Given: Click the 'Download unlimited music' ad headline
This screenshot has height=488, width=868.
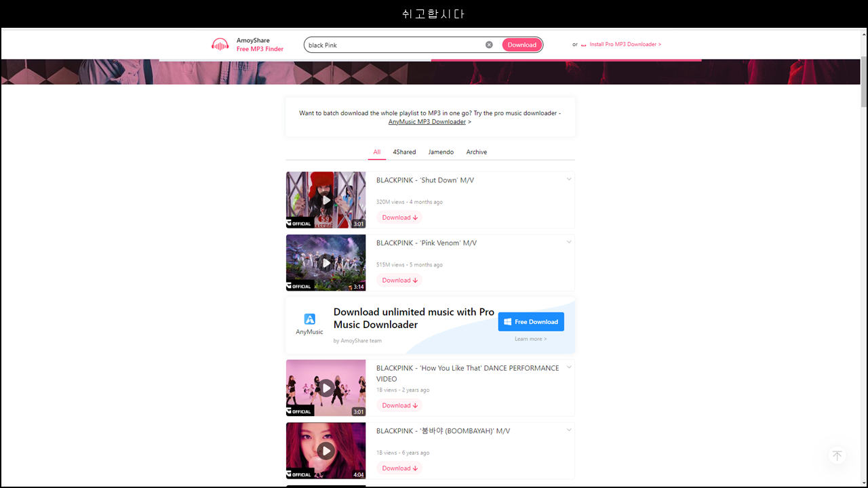Looking at the screenshot, I should (414, 319).
